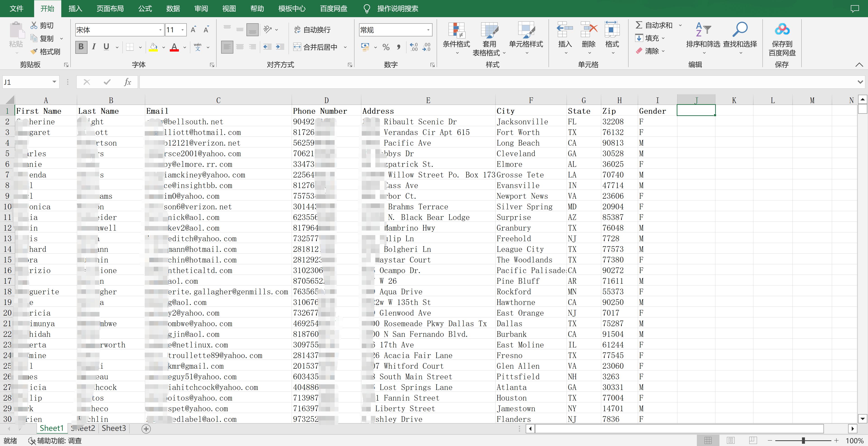Click Merge and Center (合并后居中)

click(x=315, y=47)
